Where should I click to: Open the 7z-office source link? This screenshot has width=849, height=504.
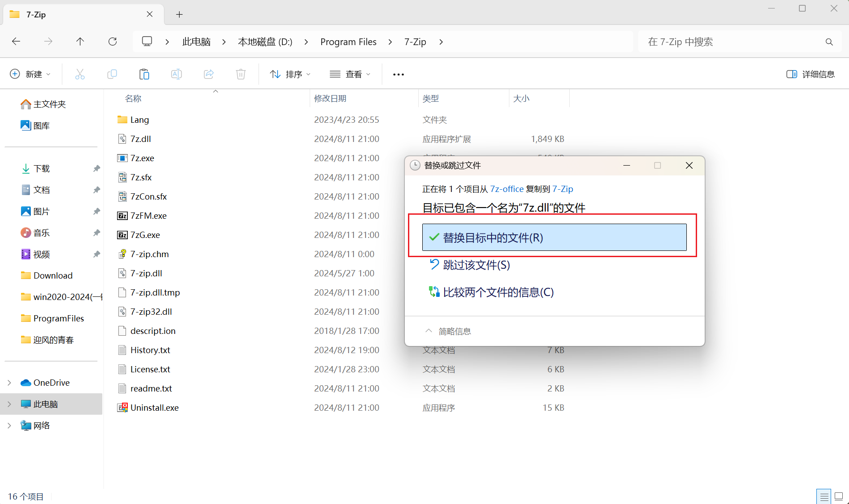(507, 189)
